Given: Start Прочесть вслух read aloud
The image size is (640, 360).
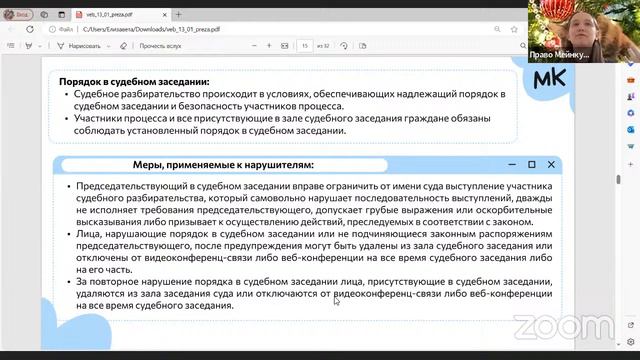Looking at the screenshot, I should point(160,46).
